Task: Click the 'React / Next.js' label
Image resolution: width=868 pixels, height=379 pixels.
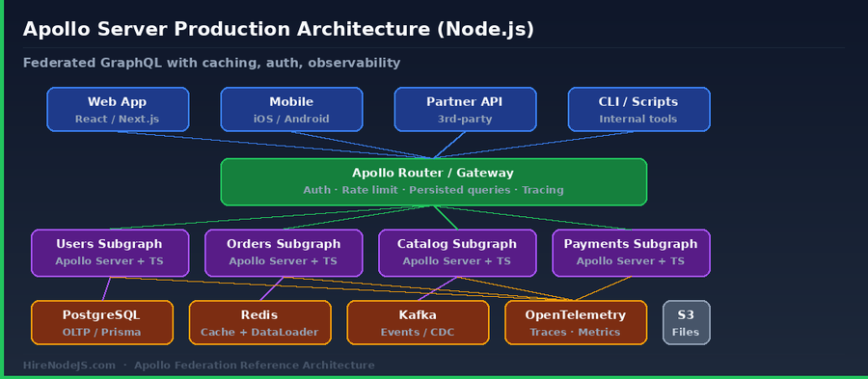Action: pyautogui.click(x=118, y=119)
